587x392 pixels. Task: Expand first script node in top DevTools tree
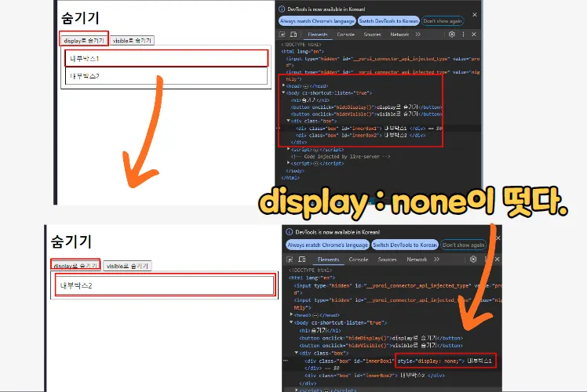click(x=288, y=149)
